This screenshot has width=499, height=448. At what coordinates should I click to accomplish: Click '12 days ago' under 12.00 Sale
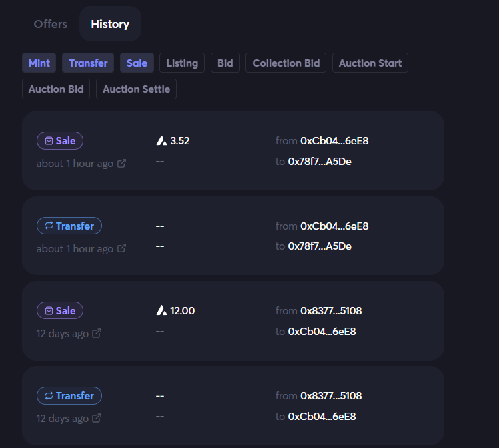(x=63, y=333)
